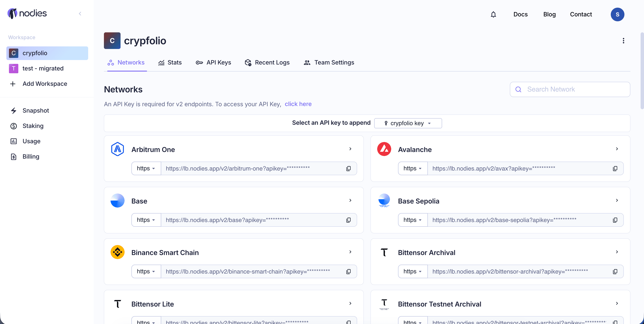Open the https protocol dropdown for Bittensor Archival

click(413, 272)
